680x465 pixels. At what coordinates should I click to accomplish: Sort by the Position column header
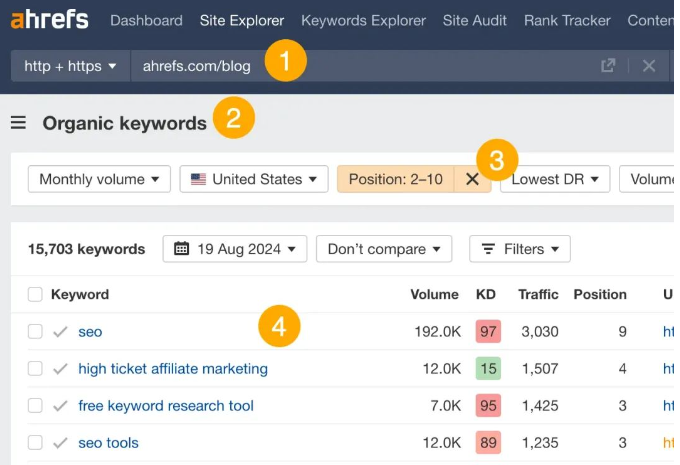pos(600,294)
